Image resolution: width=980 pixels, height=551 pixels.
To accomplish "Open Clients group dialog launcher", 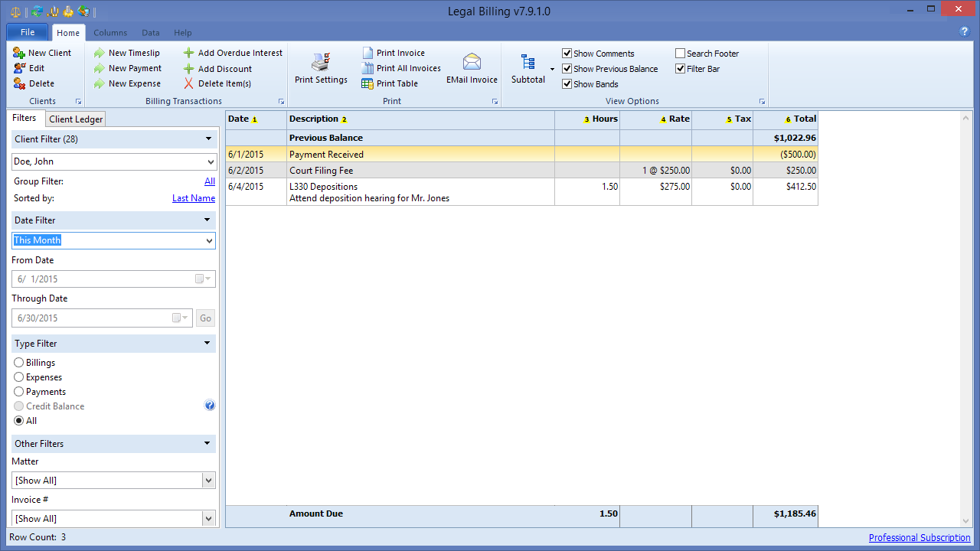I will (78, 102).
